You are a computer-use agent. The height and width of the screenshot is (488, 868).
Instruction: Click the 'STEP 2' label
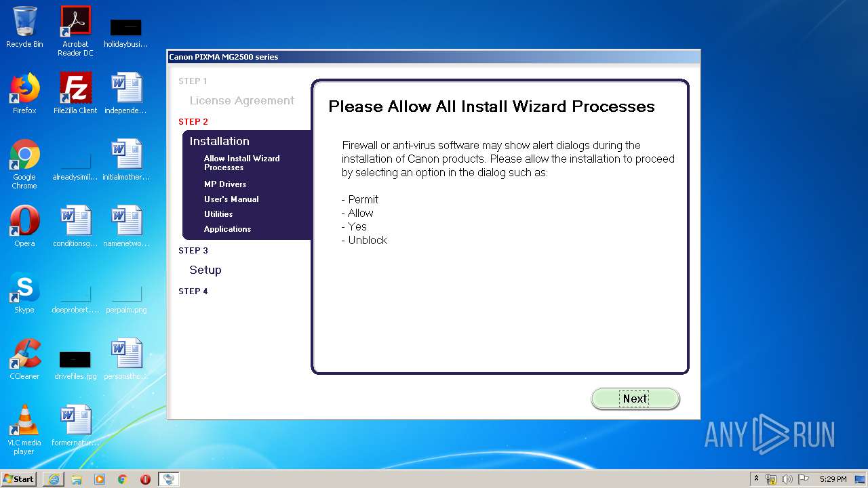pyautogui.click(x=193, y=122)
